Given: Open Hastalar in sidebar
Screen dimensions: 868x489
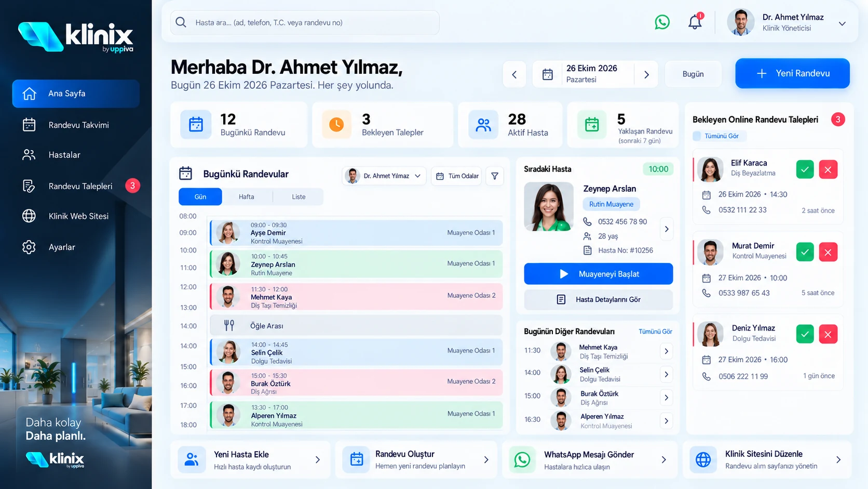Looking at the screenshot, I should click(76, 155).
